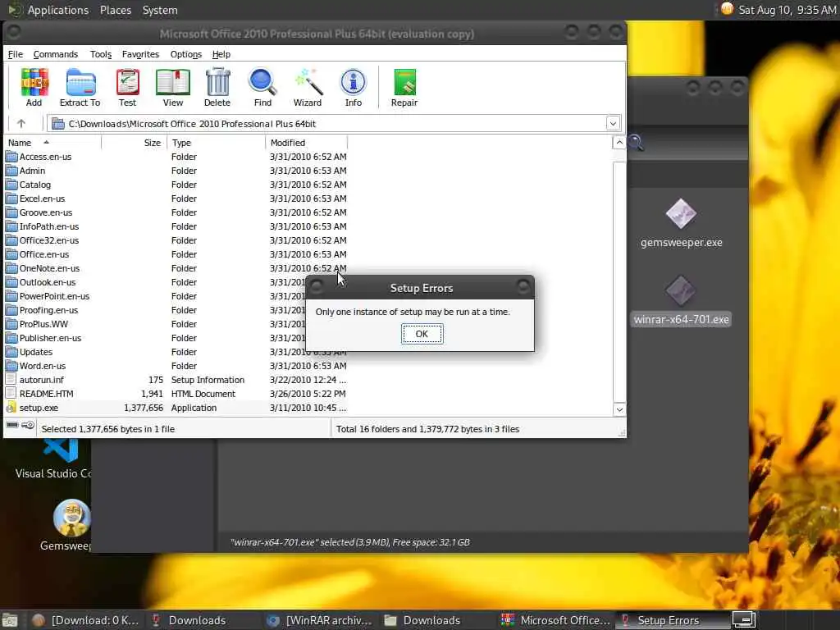This screenshot has width=840, height=630.
Task: Click gemsweeper.exe icon in file manager
Action: tap(681, 214)
